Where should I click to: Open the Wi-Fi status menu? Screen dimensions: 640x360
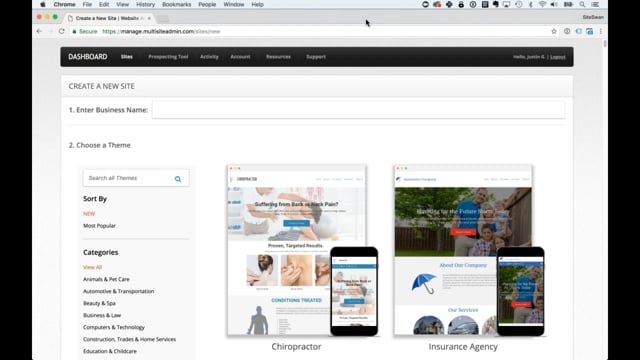542,4
